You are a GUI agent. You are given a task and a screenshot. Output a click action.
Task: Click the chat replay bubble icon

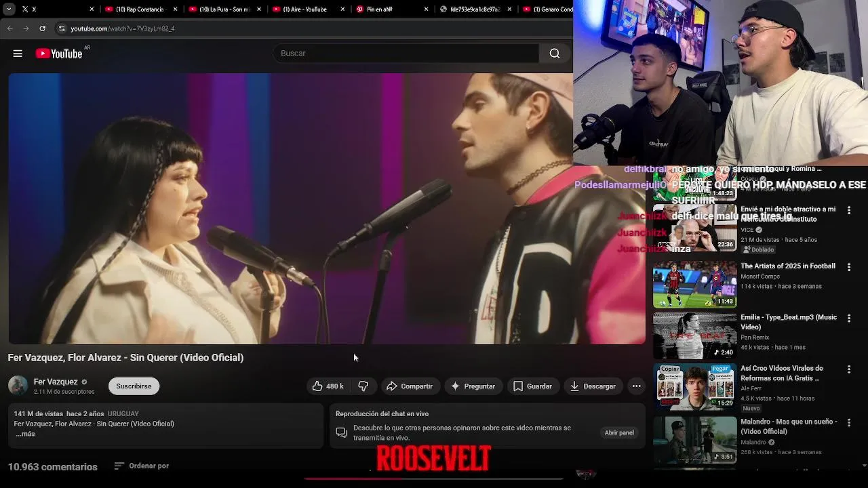(341, 432)
